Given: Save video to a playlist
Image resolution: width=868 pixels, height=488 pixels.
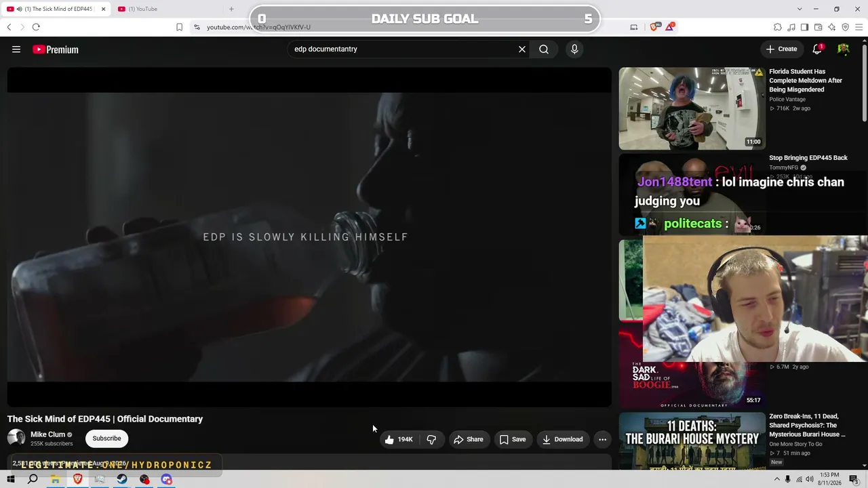Looking at the screenshot, I should [513, 439].
